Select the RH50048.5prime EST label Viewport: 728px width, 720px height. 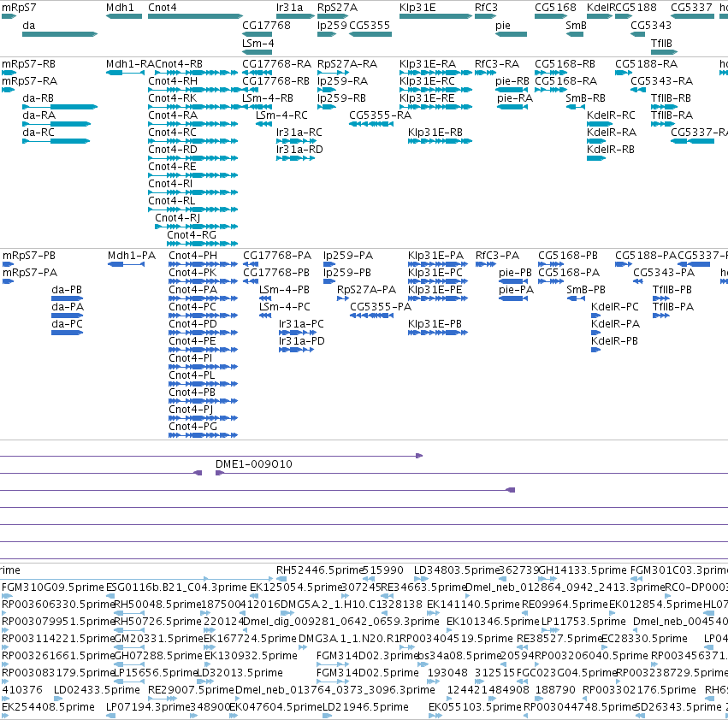click(x=157, y=605)
